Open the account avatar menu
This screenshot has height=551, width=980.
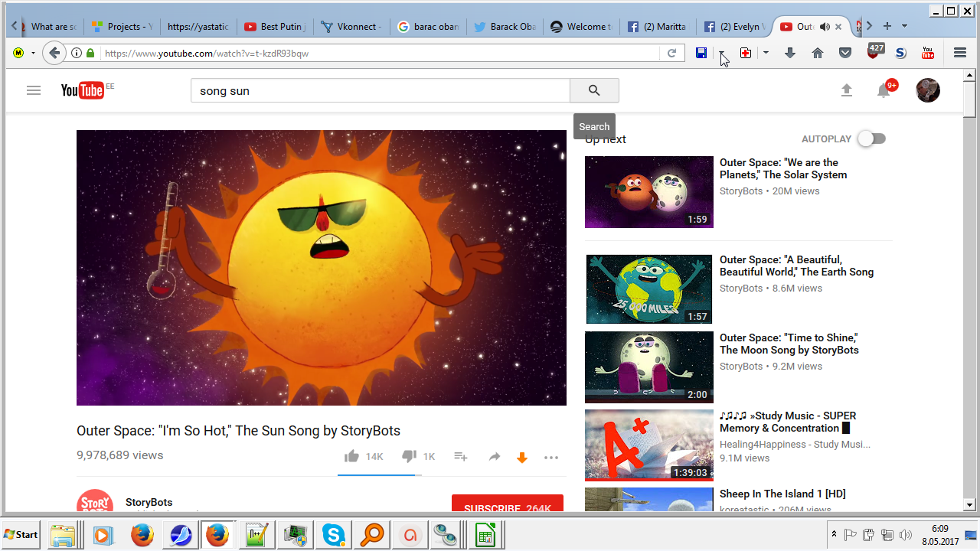[x=928, y=90]
